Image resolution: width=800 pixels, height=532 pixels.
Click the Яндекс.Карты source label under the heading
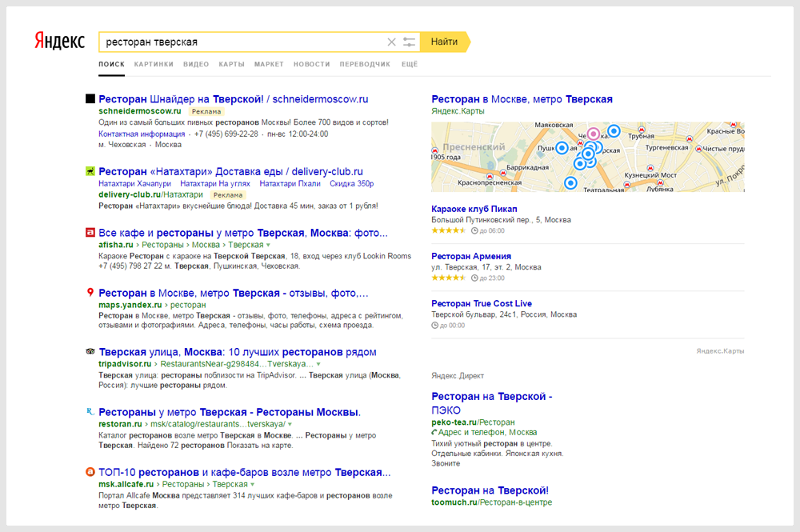click(x=458, y=111)
